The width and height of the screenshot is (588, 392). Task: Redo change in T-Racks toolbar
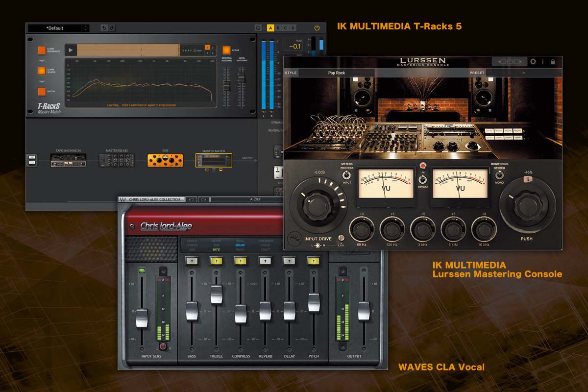pos(112,28)
